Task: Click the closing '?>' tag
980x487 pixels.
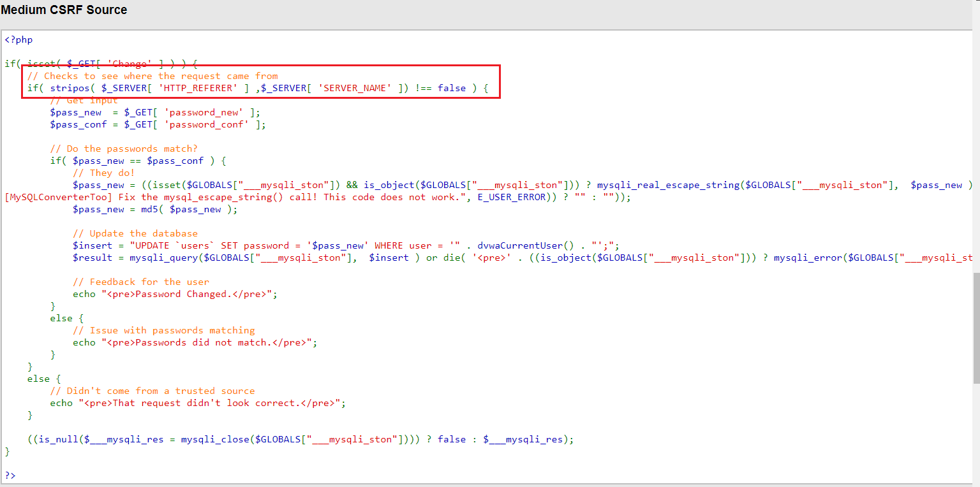Action: coord(10,476)
